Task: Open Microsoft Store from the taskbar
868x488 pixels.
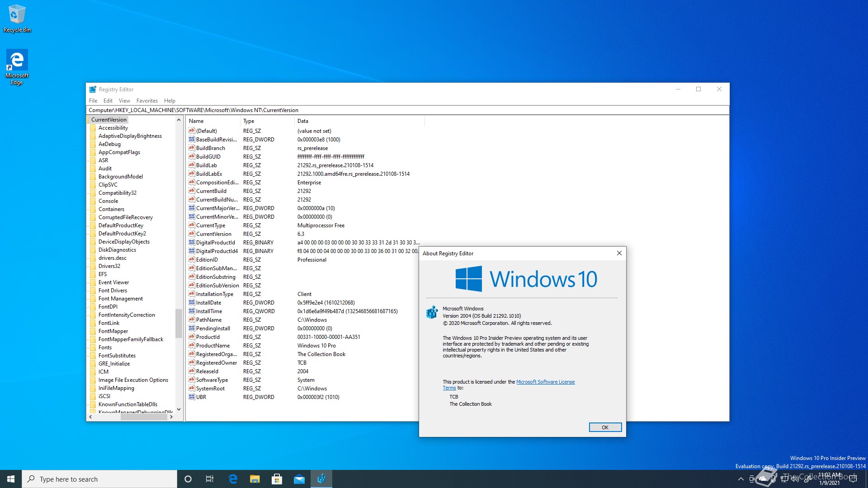Action: point(277,479)
